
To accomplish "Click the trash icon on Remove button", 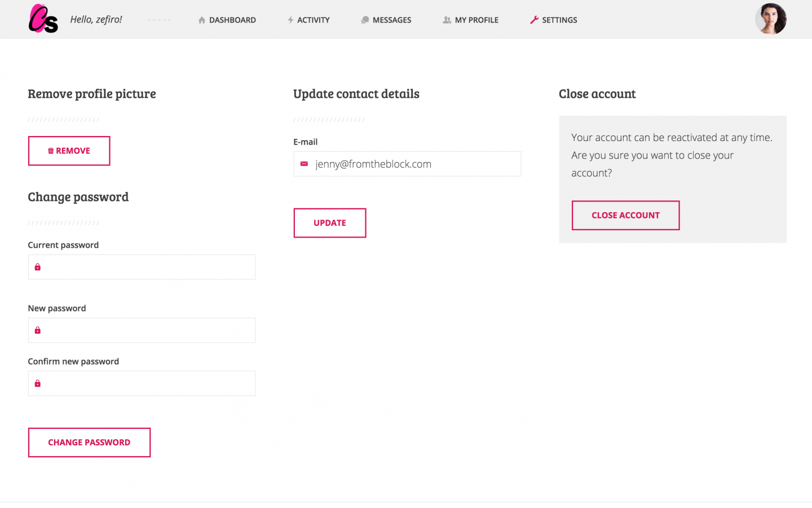I will [51, 151].
